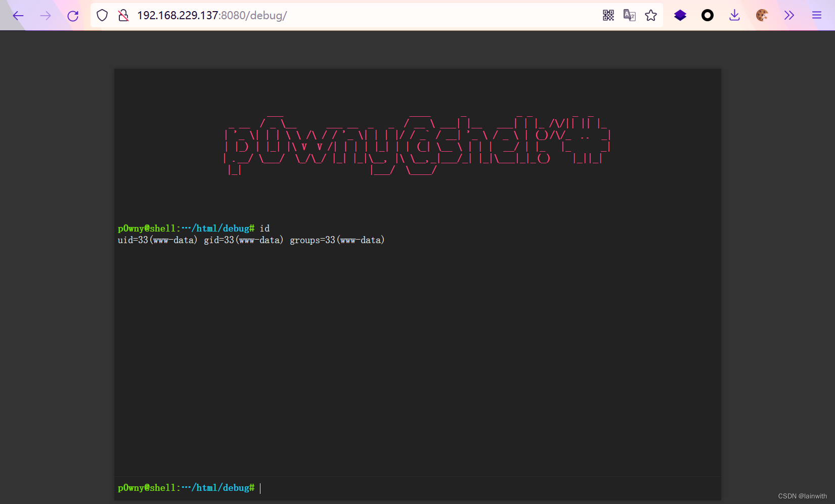Image resolution: width=835 pixels, height=504 pixels.
Task: Show more toolbar tools overflow
Action: click(789, 16)
